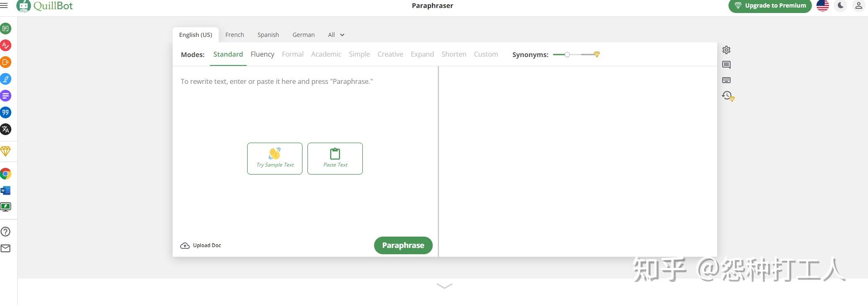Open the Citation Generator quotes icon
This screenshot has height=305, width=868.
tap(5, 112)
